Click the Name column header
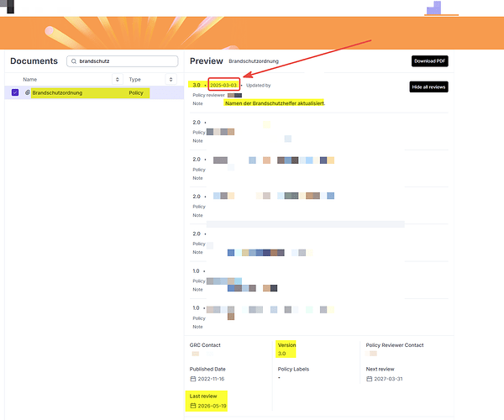This screenshot has width=504, height=420. coord(30,79)
